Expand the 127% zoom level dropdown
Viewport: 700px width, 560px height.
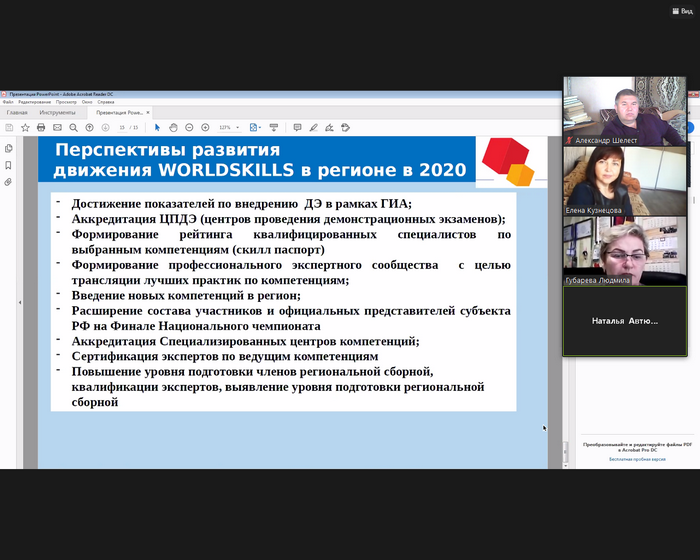click(x=238, y=128)
